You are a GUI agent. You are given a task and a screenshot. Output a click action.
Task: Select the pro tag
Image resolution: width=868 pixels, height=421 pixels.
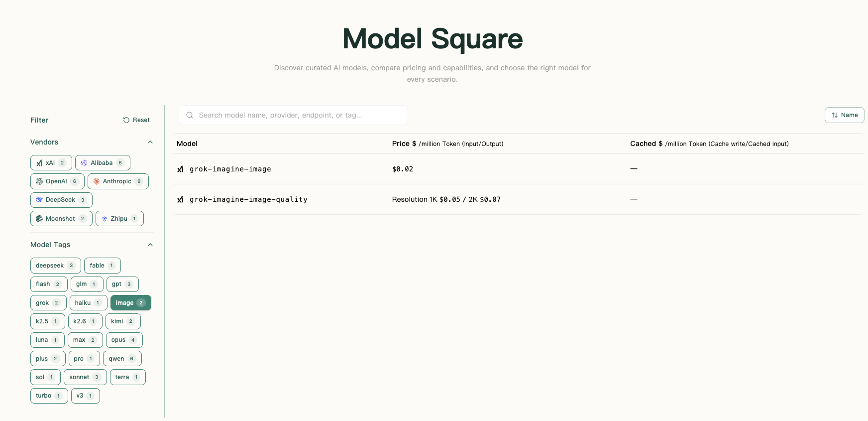click(x=84, y=359)
